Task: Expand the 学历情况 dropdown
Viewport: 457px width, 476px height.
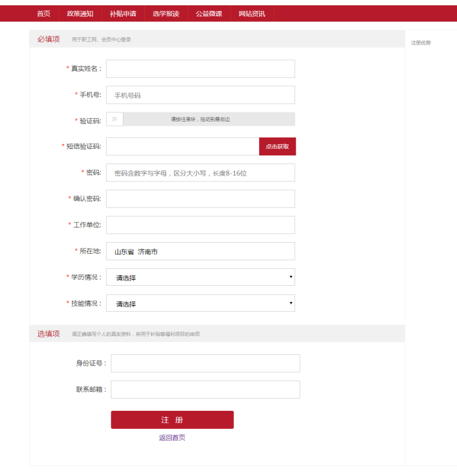Action: point(200,278)
